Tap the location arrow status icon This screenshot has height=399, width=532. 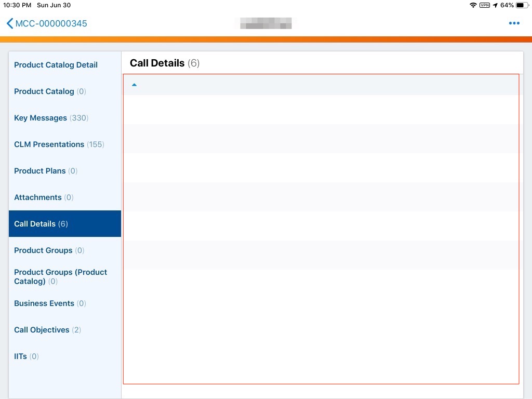pyautogui.click(x=495, y=5)
